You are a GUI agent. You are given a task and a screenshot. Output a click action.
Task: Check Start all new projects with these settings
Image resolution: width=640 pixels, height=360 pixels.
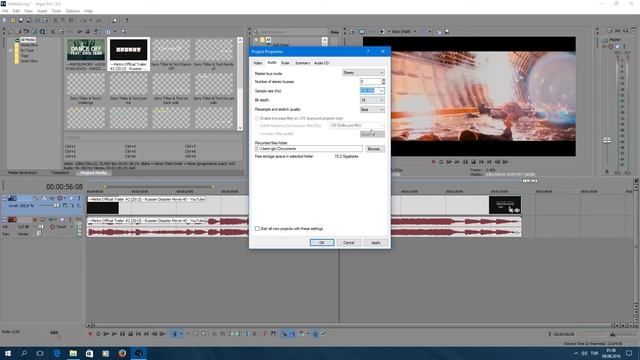tap(257, 229)
